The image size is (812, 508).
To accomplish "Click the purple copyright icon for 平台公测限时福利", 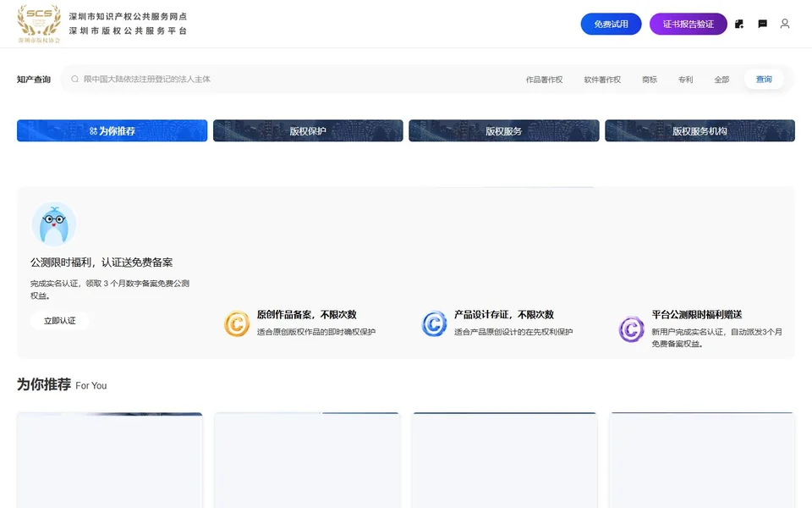I will pyautogui.click(x=631, y=329).
